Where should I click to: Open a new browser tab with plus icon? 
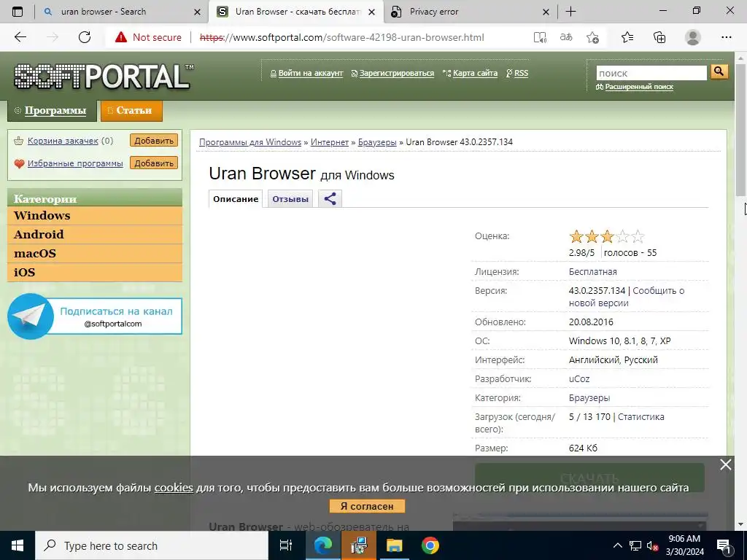570,12
